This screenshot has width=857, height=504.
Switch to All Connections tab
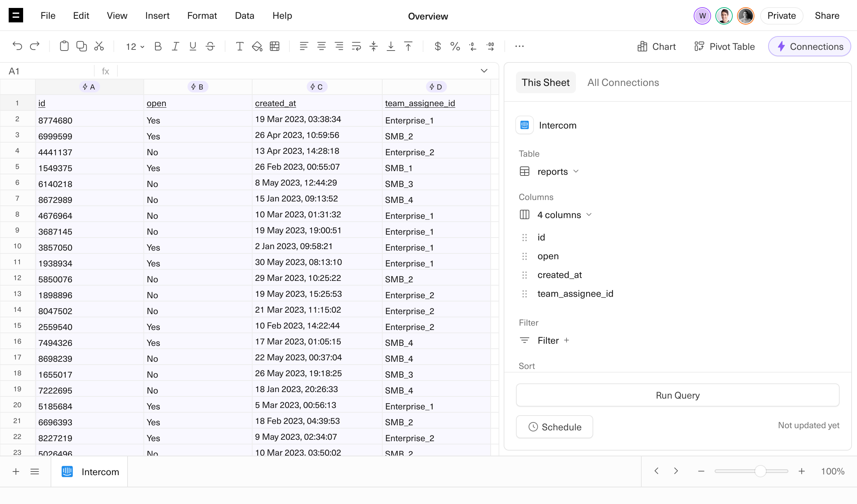click(623, 82)
